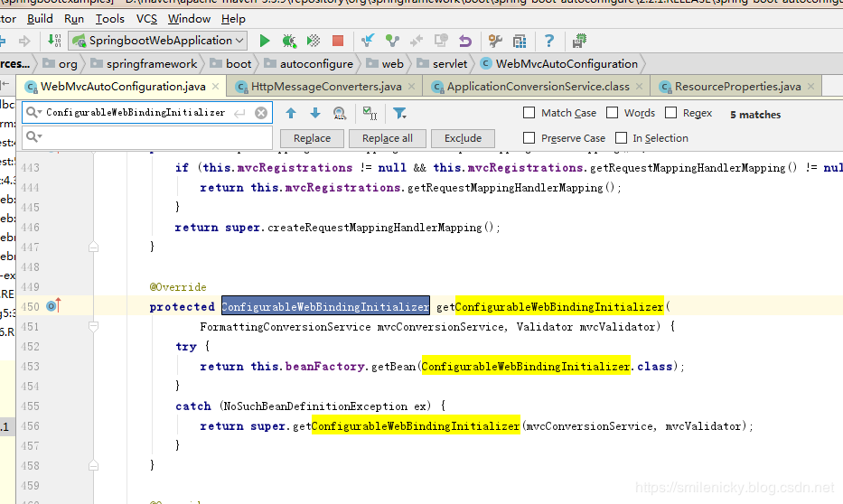Viewport: 843px width, 504px height.
Task: Open the Tools menu
Action: pos(109,18)
